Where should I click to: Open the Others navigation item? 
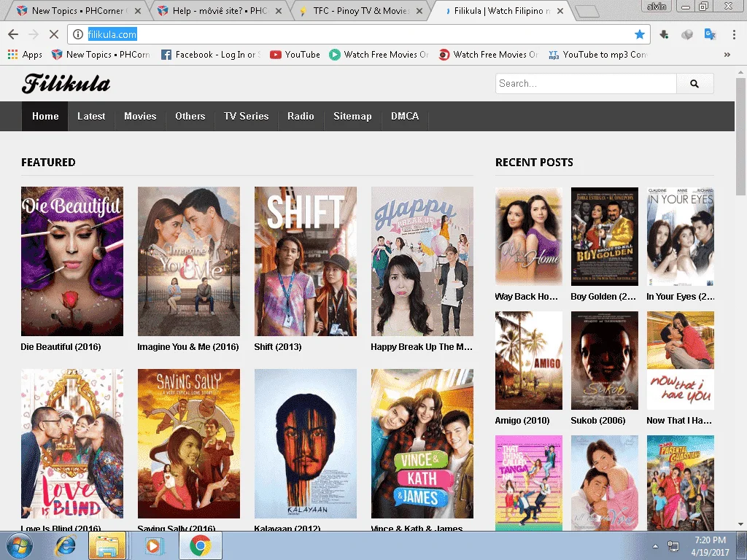(x=190, y=116)
